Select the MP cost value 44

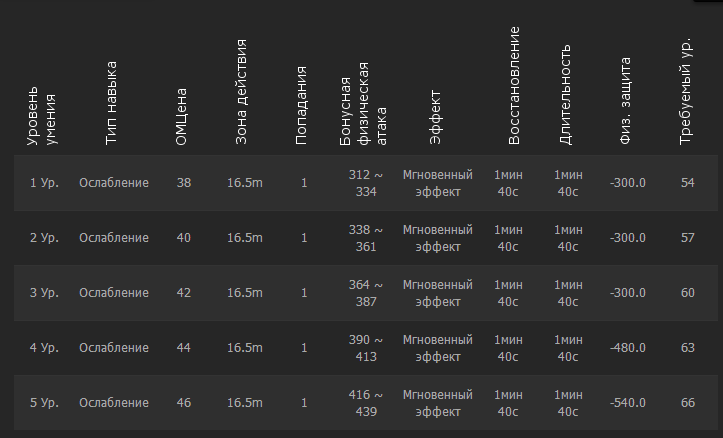pyautogui.click(x=183, y=348)
